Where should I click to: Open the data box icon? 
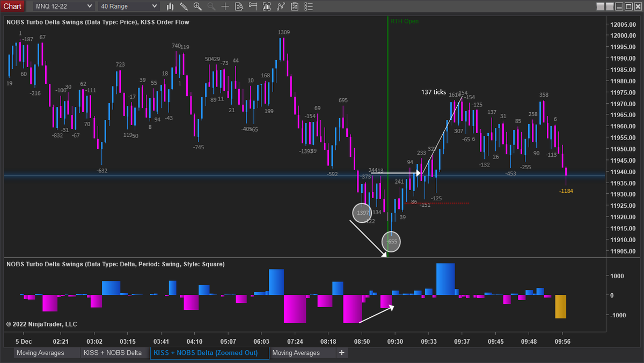239,6
